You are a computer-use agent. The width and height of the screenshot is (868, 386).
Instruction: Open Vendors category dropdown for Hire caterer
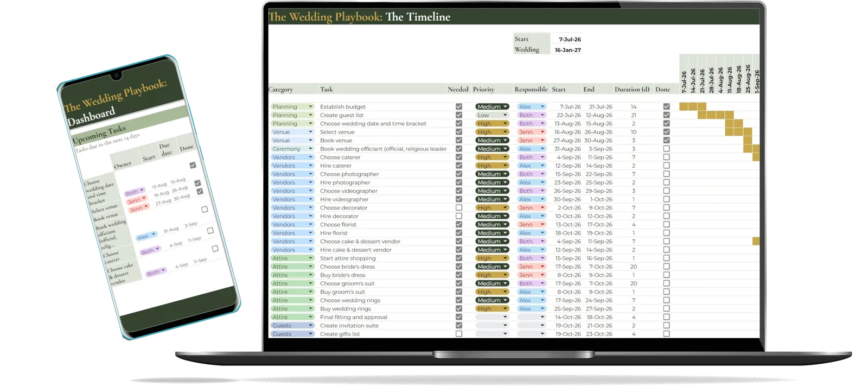coord(292,166)
